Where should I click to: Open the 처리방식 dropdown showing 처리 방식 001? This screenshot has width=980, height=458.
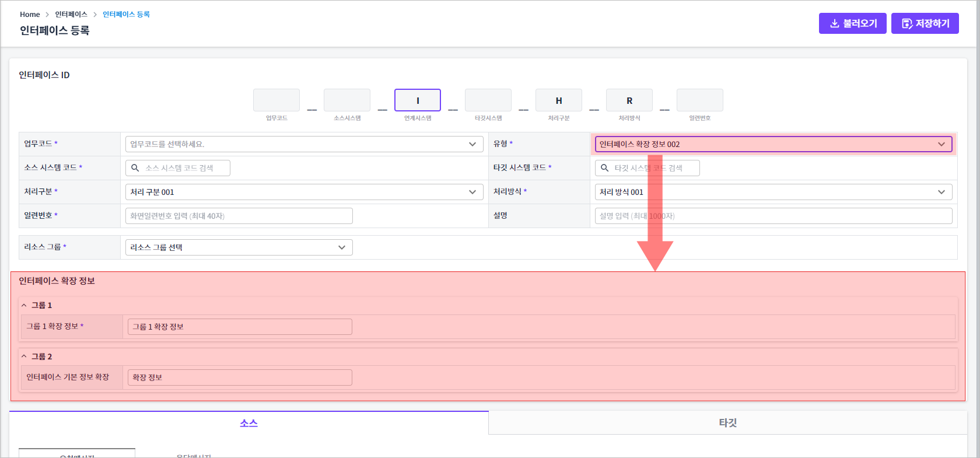point(773,192)
